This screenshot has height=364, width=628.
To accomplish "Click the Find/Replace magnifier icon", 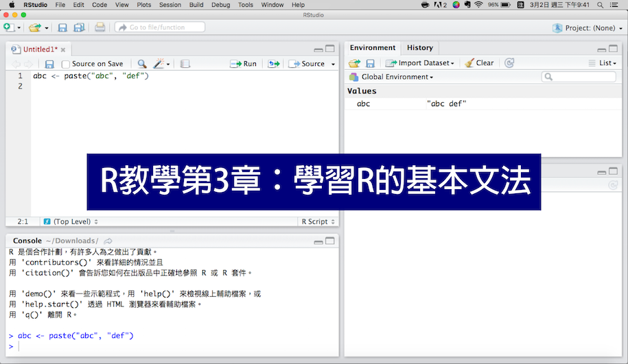I will (142, 64).
